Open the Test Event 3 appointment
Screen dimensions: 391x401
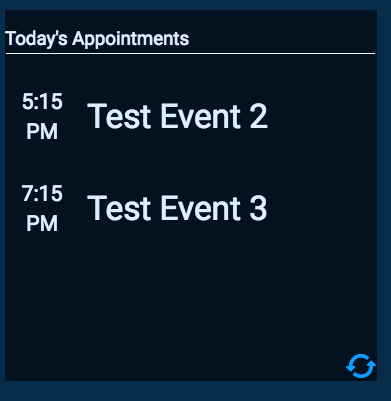click(x=177, y=208)
